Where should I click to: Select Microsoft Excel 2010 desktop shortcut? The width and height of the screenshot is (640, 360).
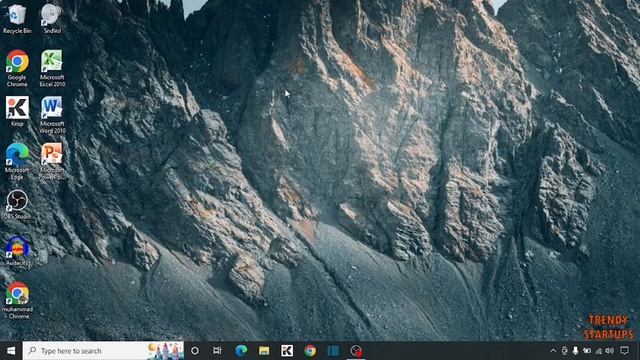(x=52, y=68)
